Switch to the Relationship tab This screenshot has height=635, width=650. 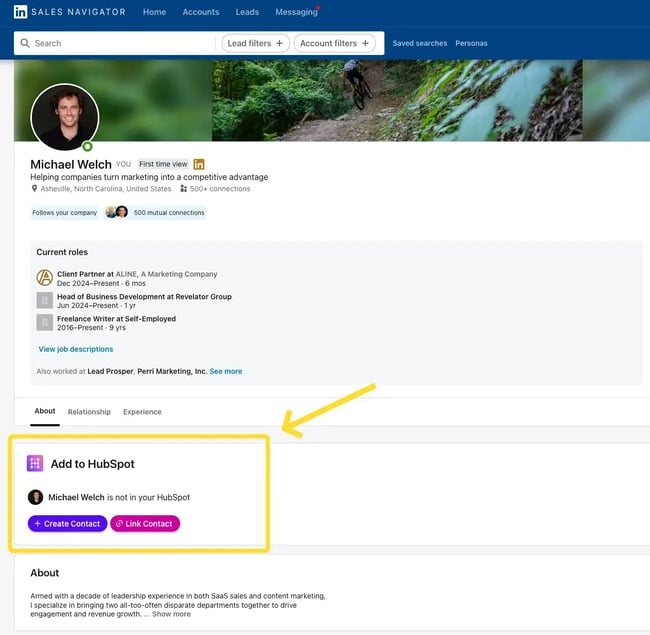point(89,412)
